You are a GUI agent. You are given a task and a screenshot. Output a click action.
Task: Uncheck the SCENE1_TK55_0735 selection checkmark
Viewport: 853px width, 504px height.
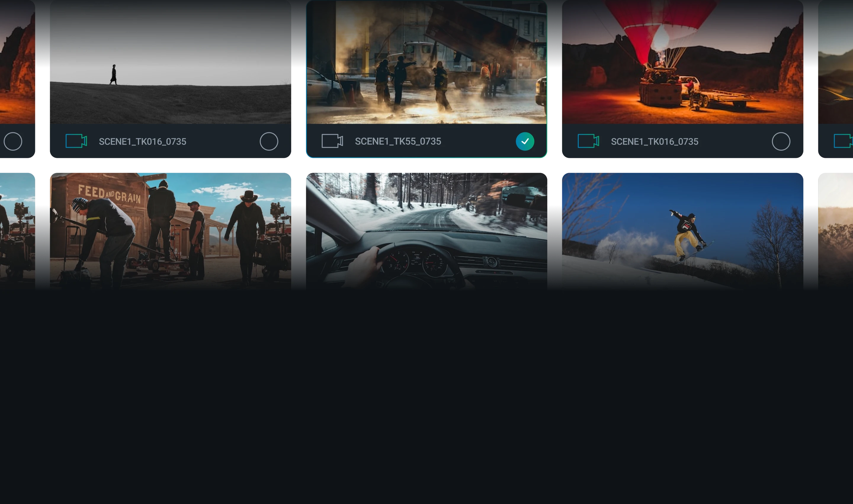click(525, 141)
